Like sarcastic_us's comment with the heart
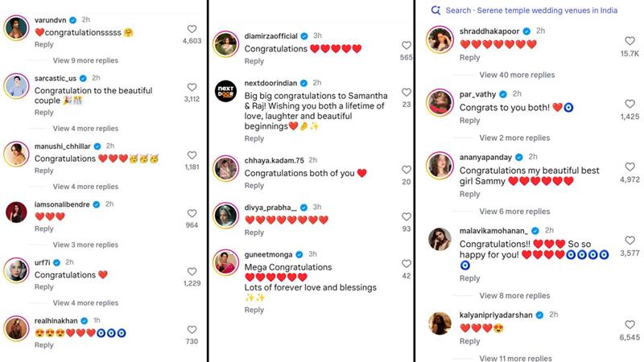 point(191,87)
